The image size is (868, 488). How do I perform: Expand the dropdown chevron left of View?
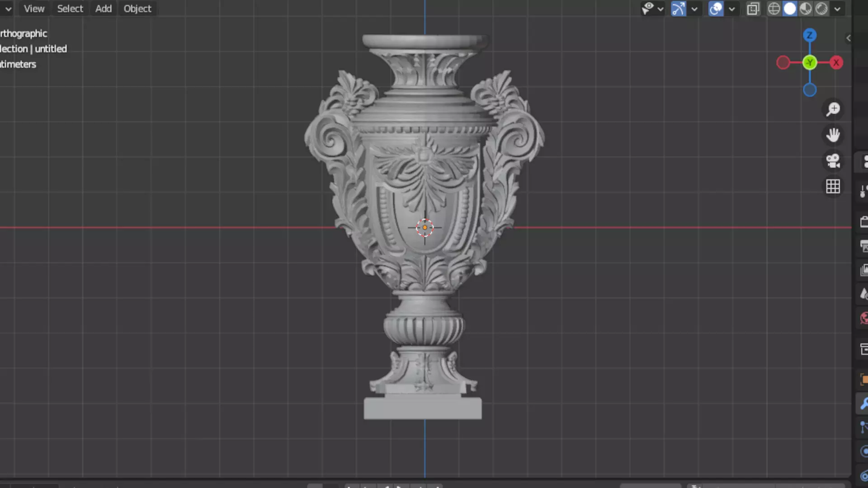(8, 9)
